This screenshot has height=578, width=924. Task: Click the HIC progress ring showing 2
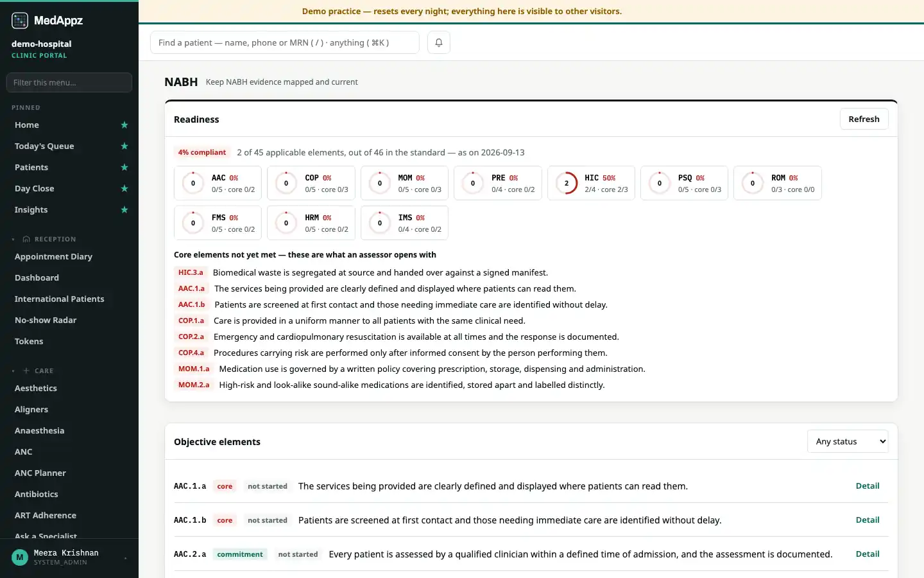[567, 183]
